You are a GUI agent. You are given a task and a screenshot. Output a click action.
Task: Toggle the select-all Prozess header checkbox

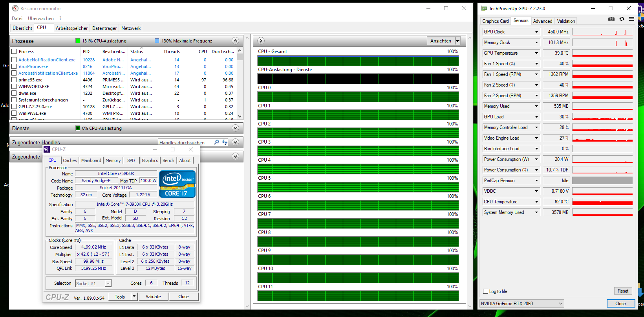pos(14,52)
